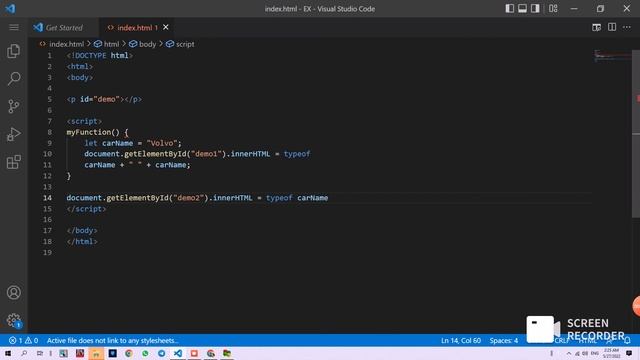Change indentation via Spaces: 4
Viewport: 640px width, 360px height.
click(504, 340)
